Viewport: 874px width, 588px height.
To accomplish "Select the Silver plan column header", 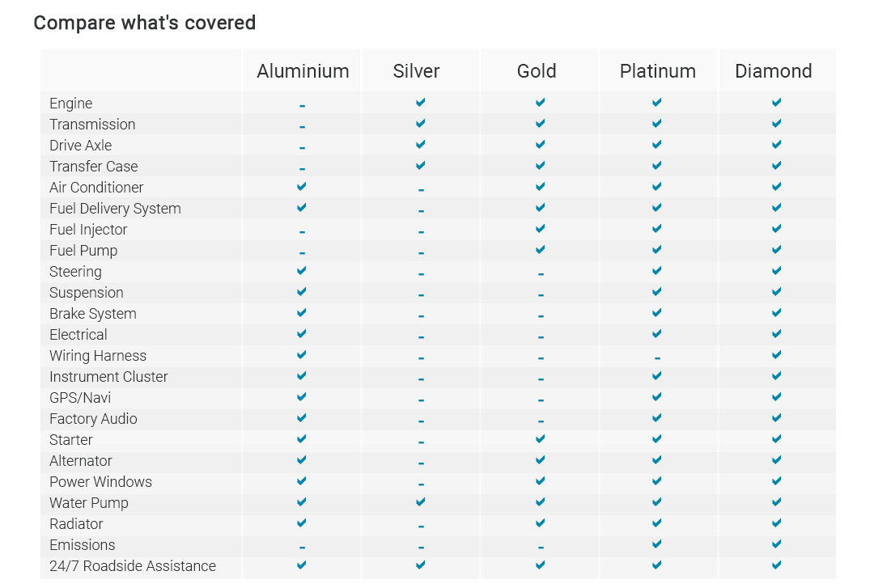I will 416,71.
